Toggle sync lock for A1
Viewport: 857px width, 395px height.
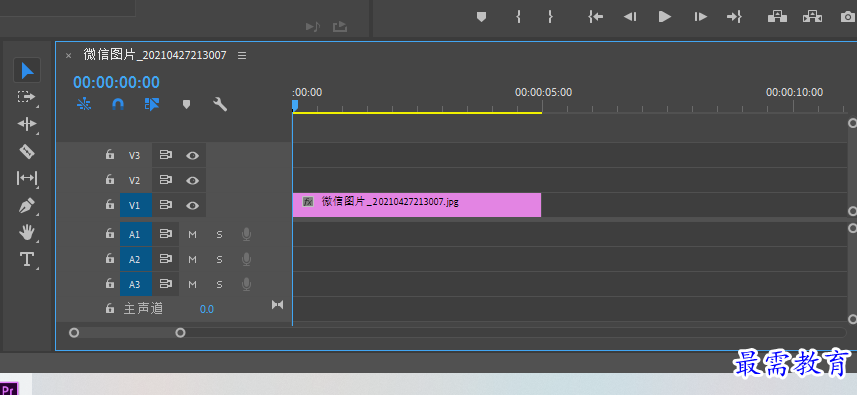pyautogui.click(x=166, y=234)
